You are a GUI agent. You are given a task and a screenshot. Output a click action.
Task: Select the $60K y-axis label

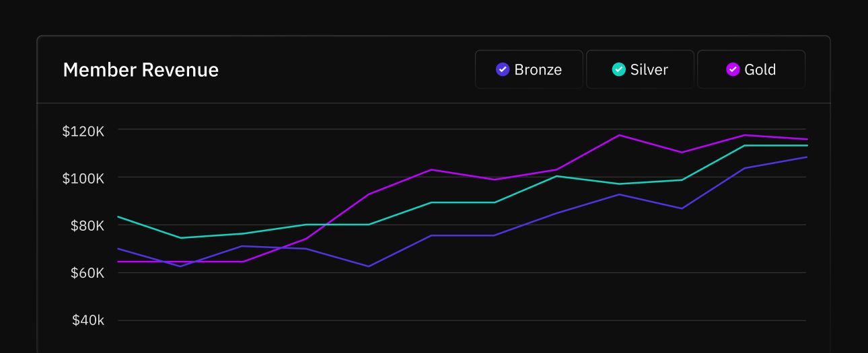click(87, 273)
